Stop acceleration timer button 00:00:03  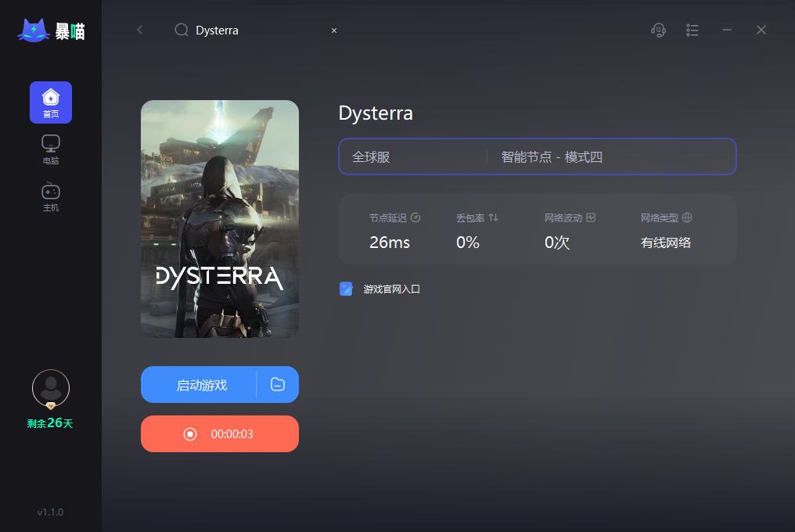220,433
